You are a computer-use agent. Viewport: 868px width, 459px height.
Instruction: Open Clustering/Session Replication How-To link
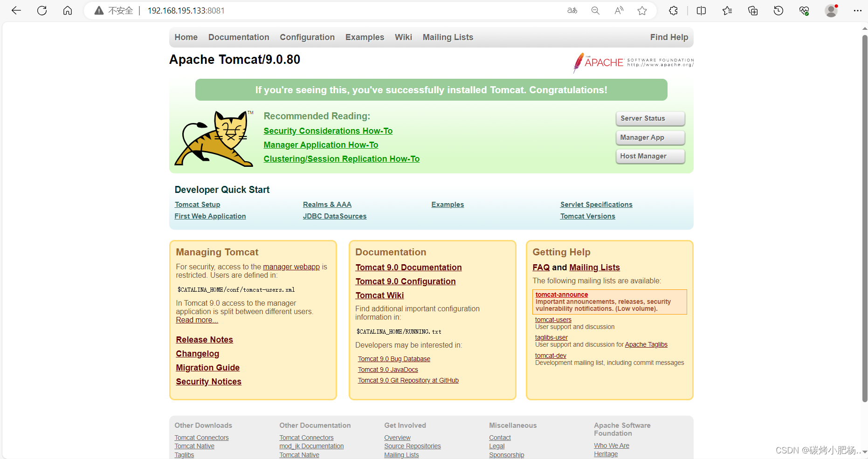click(342, 159)
